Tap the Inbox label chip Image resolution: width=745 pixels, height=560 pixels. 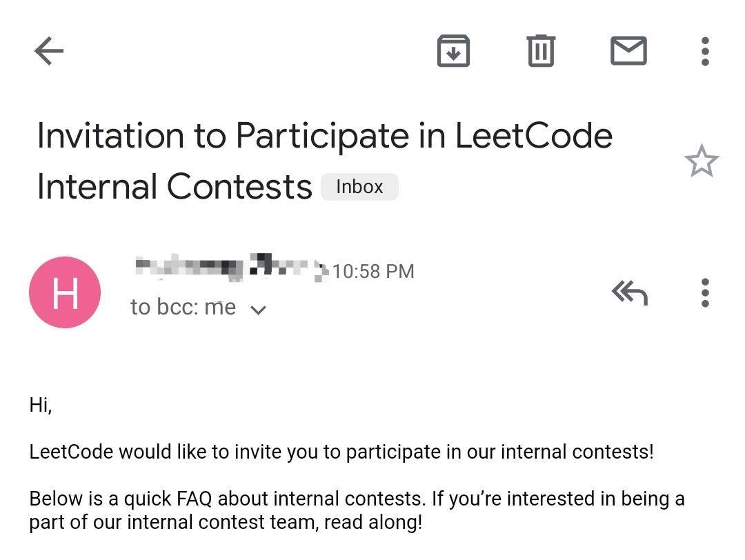[359, 187]
